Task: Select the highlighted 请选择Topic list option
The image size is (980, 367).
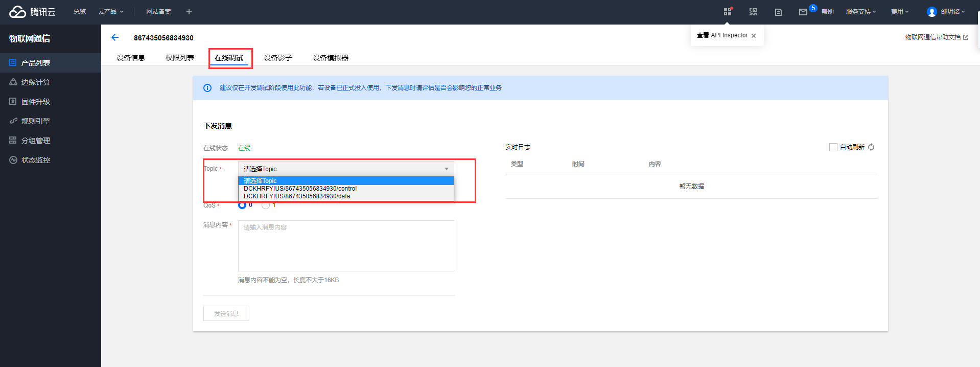Action: [x=346, y=181]
